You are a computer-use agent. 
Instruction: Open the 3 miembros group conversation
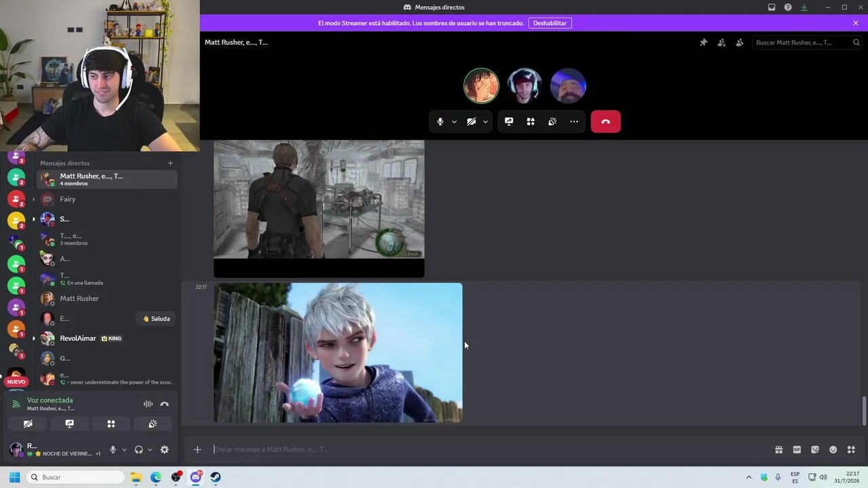[107, 239]
